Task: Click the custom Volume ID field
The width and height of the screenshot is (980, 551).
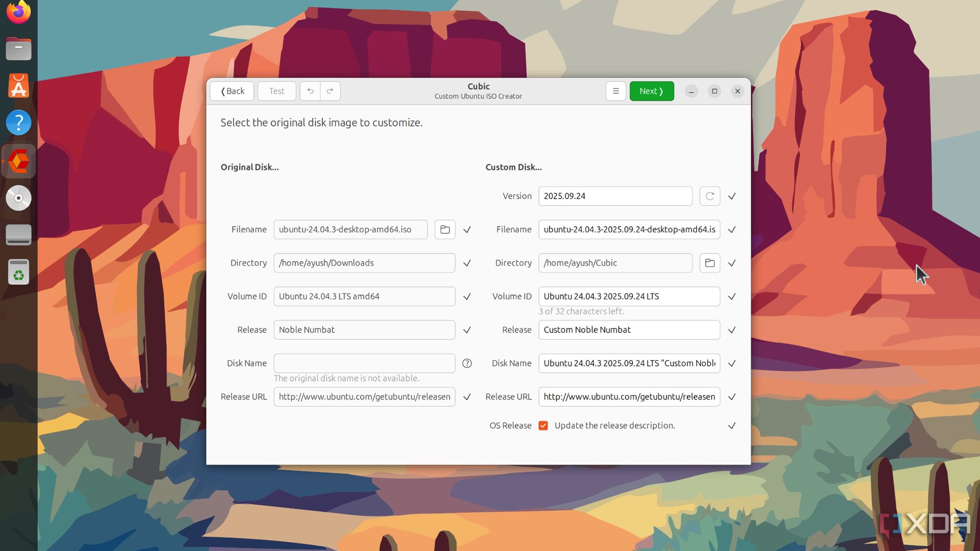Action: point(629,296)
